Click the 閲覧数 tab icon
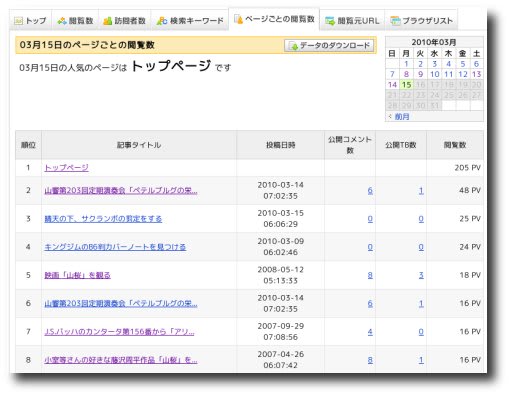The image size is (510, 396). (62, 21)
